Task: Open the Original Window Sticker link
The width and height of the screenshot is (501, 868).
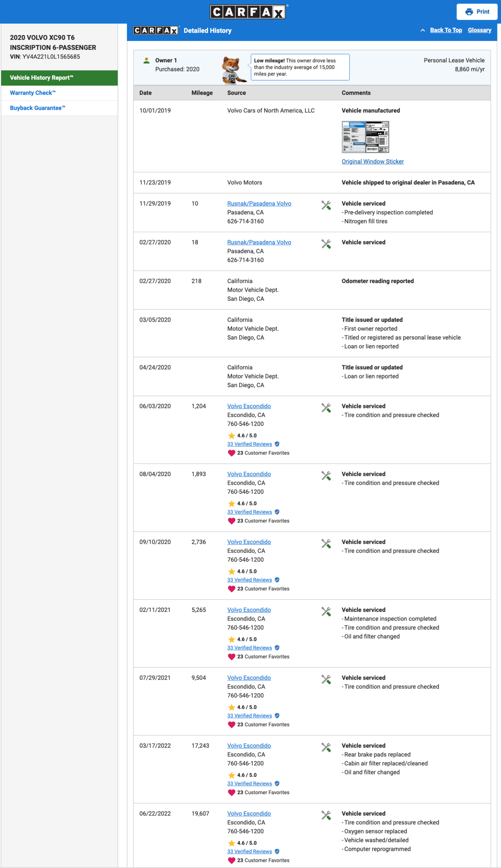Action: pos(373,161)
